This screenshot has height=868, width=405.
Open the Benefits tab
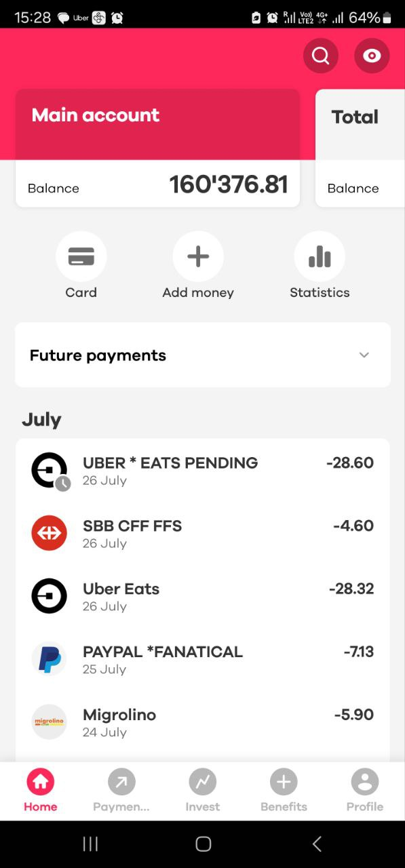tap(284, 791)
